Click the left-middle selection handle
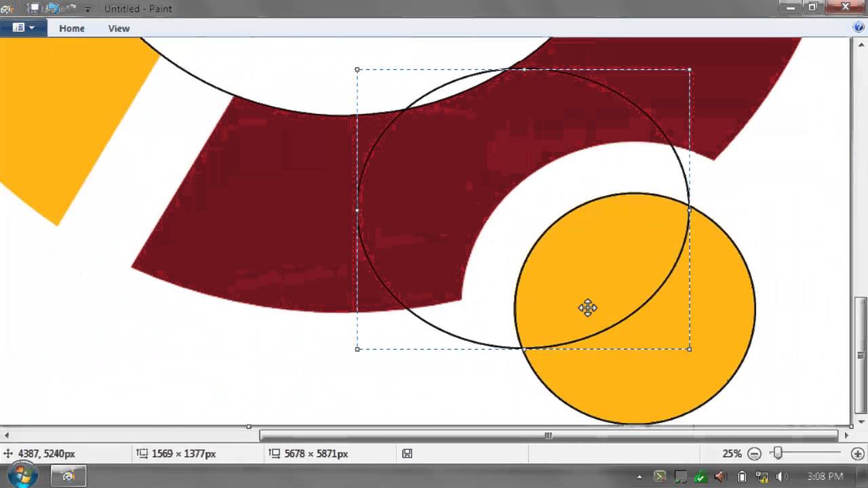868x488 pixels. tap(357, 209)
